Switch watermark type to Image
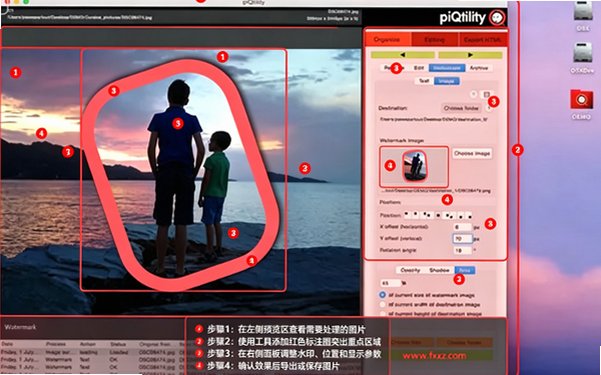This screenshot has width=601, height=375. 447,81
